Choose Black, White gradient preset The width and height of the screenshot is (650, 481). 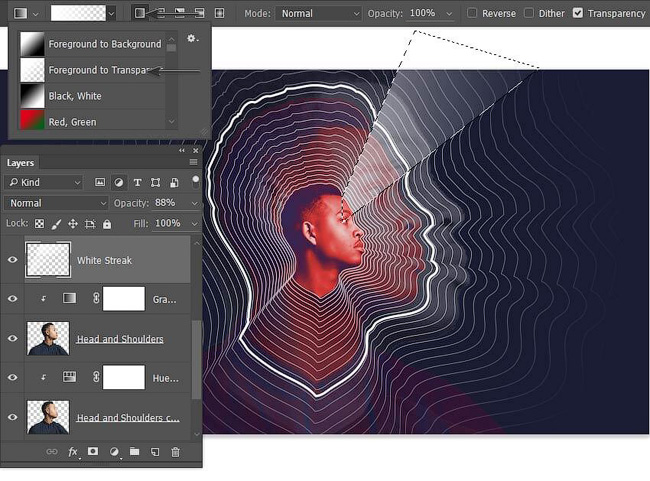coord(92,96)
